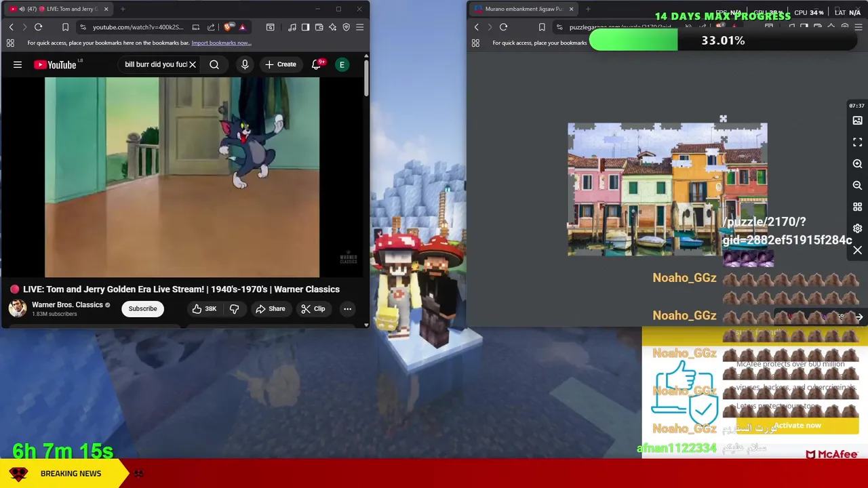Open the apps grid on puzzle bookmarks bar

pos(475,43)
